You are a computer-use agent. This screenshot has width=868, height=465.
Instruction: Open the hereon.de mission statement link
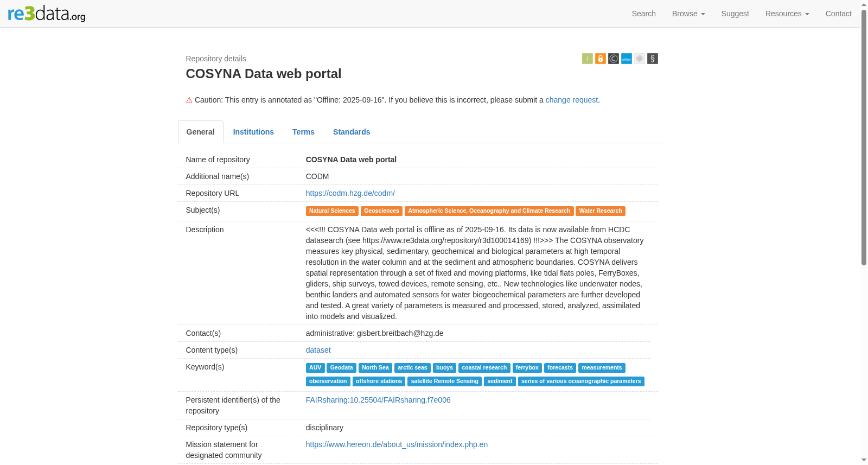(397, 444)
